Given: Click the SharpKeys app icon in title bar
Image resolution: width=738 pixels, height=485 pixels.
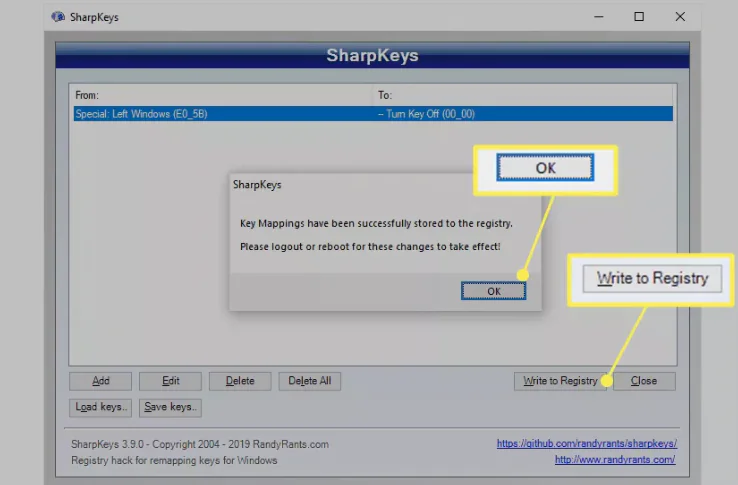Looking at the screenshot, I should [x=58, y=17].
